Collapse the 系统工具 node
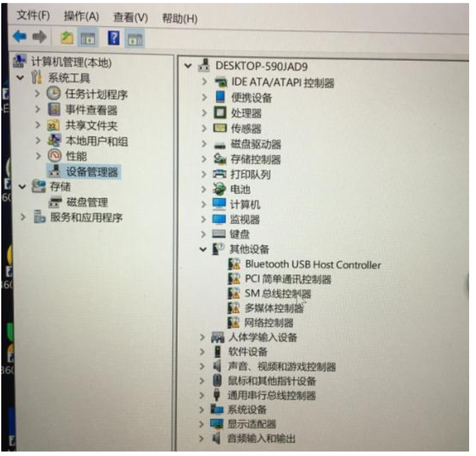The height and width of the screenshot is (456, 476). click(x=21, y=78)
